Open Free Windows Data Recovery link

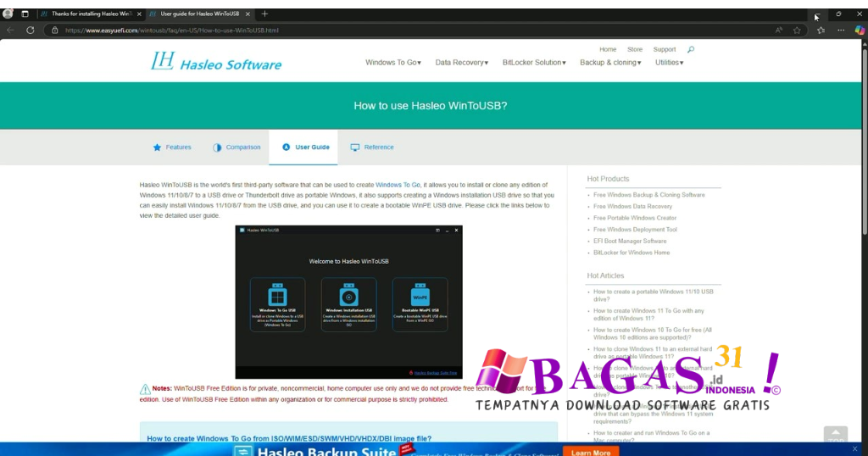coord(632,207)
